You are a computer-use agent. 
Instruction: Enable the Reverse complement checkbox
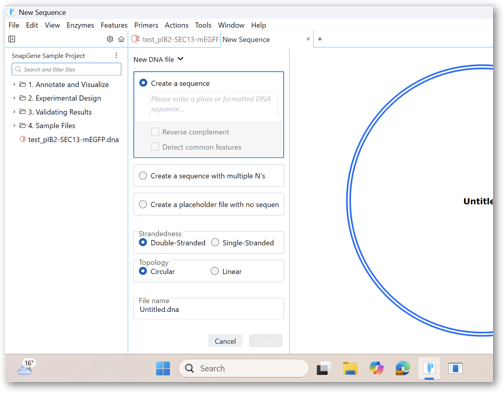point(155,132)
